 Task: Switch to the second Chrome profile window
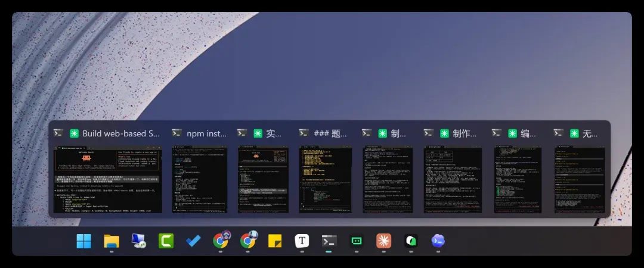(x=248, y=240)
